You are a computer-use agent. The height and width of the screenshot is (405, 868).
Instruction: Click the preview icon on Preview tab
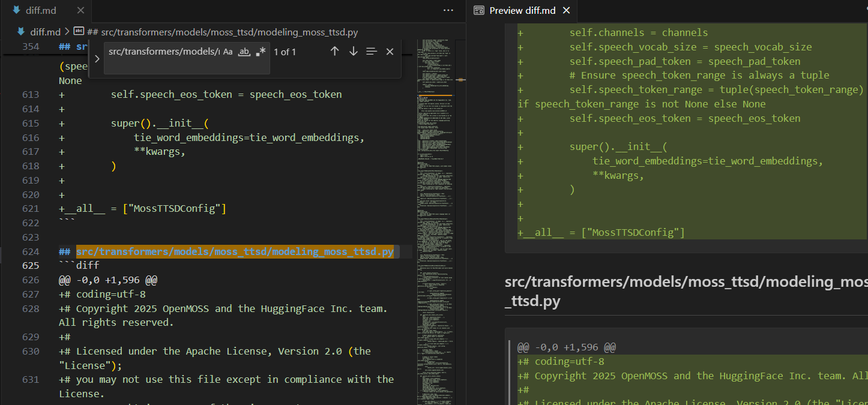click(x=478, y=10)
